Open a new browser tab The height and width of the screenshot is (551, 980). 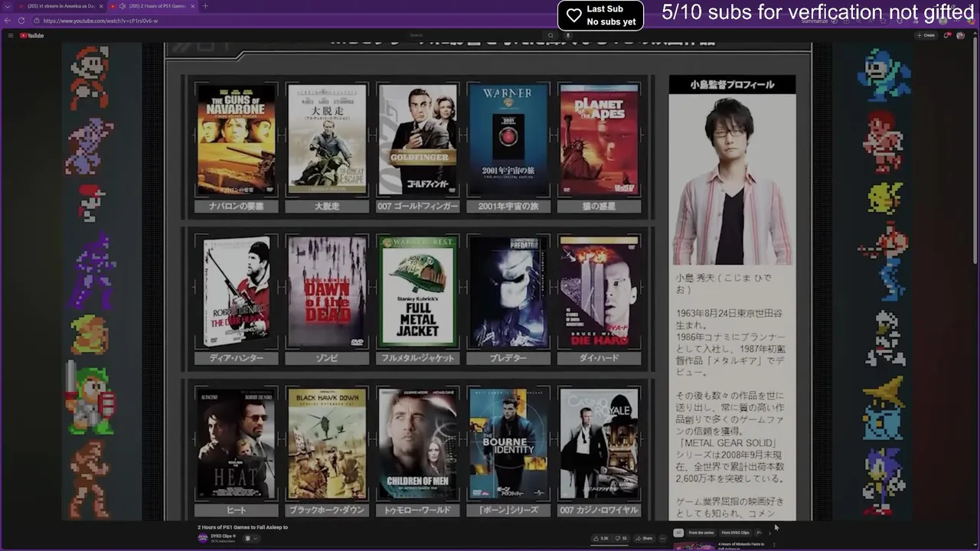click(x=204, y=6)
